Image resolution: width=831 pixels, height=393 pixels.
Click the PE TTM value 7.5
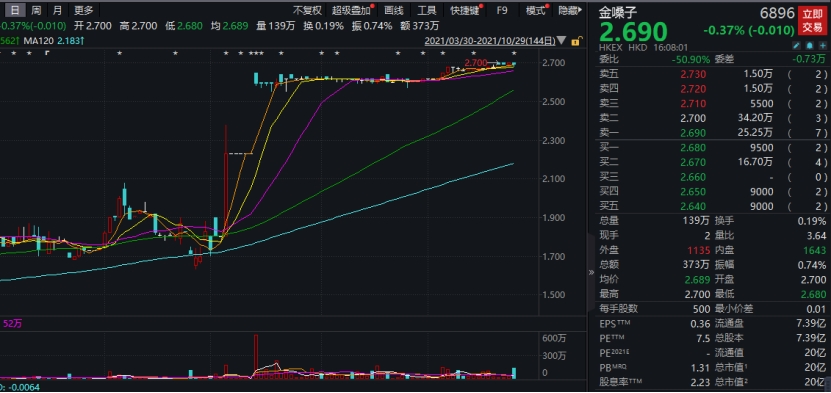(705, 338)
